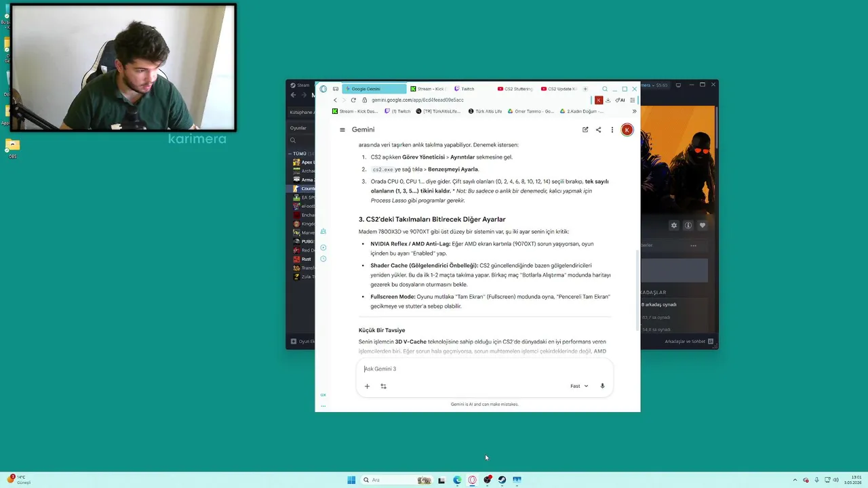
Task: Open the Opera sidebar three-dot setup
Action: [x=323, y=406]
